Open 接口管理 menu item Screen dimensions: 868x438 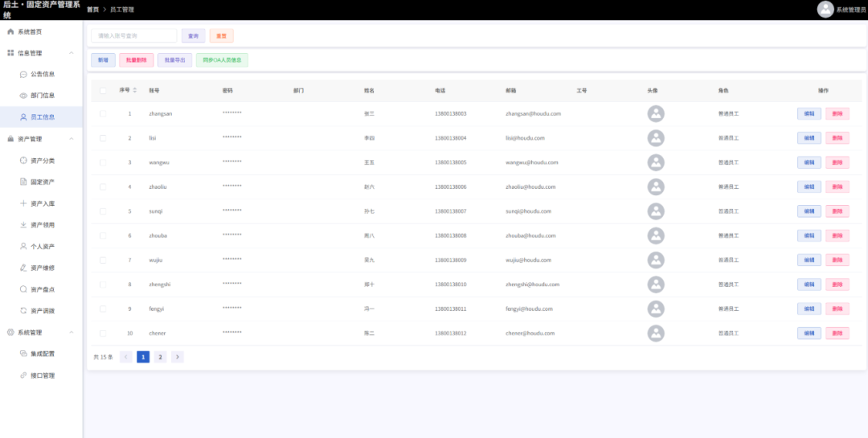click(x=42, y=375)
